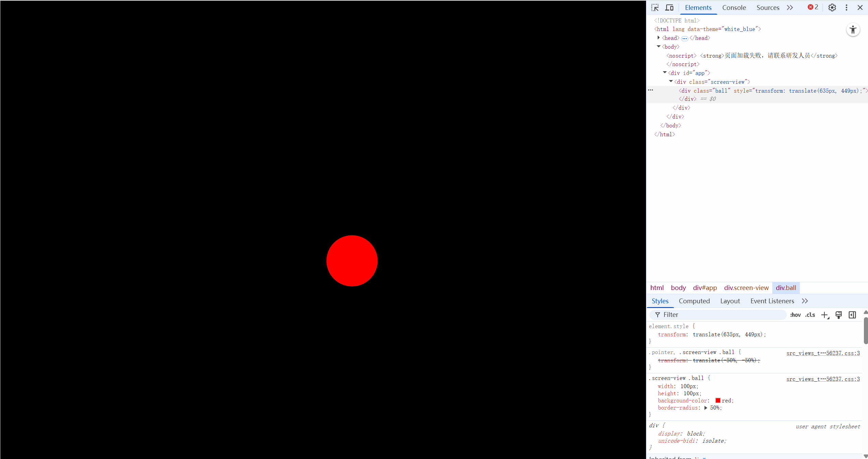Open the DevTools three-dot customize menu
Viewport: 868px width, 459px height.
846,7
